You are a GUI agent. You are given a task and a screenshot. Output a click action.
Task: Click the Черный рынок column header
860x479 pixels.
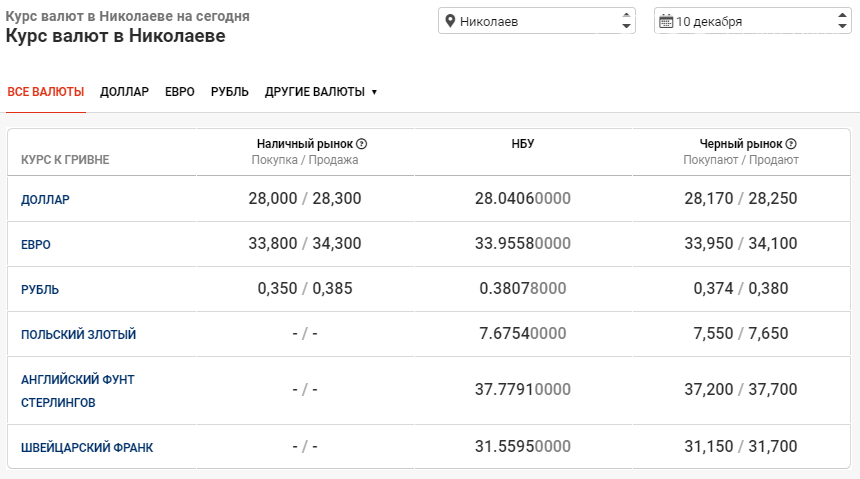(x=740, y=144)
